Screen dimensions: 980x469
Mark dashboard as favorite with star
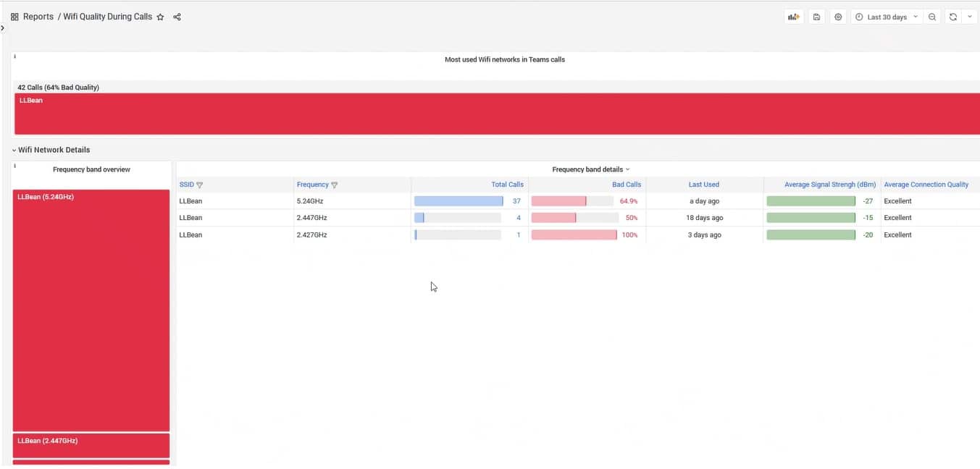pos(160,17)
